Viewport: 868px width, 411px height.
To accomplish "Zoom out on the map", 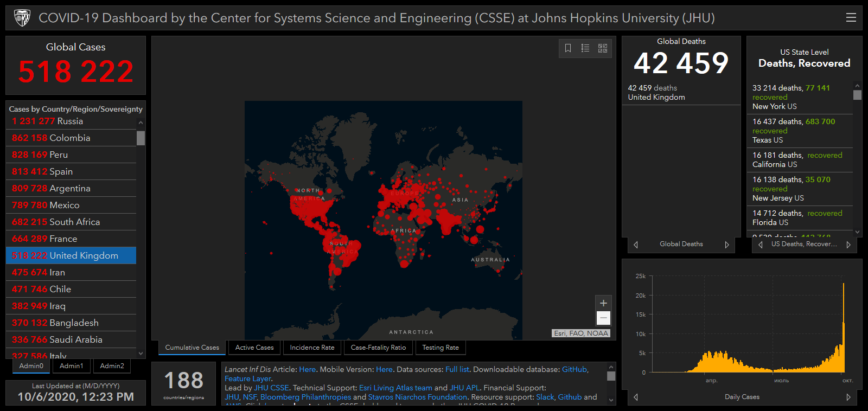I will [x=603, y=318].
